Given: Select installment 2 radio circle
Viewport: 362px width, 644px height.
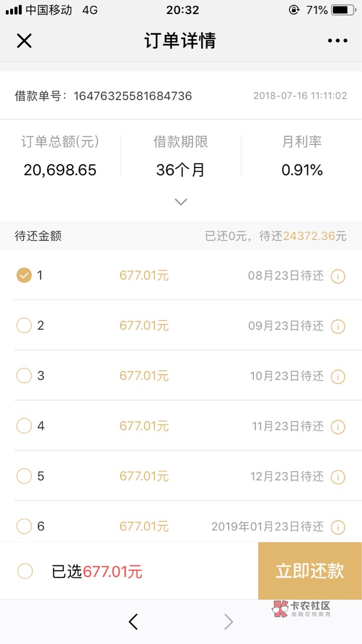Looking at the screenshot, I should tap(24, 326).
